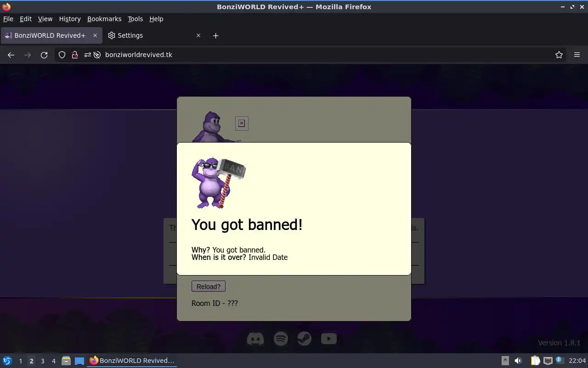This screenshot has height=368, width=588.
Task: Click the network tray icon
Action: [548, 361]
